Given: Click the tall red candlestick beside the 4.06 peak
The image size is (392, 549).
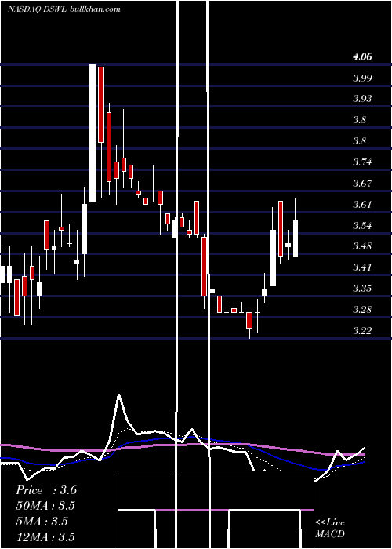Looking at the screenshot, I should tap(101, 104).
